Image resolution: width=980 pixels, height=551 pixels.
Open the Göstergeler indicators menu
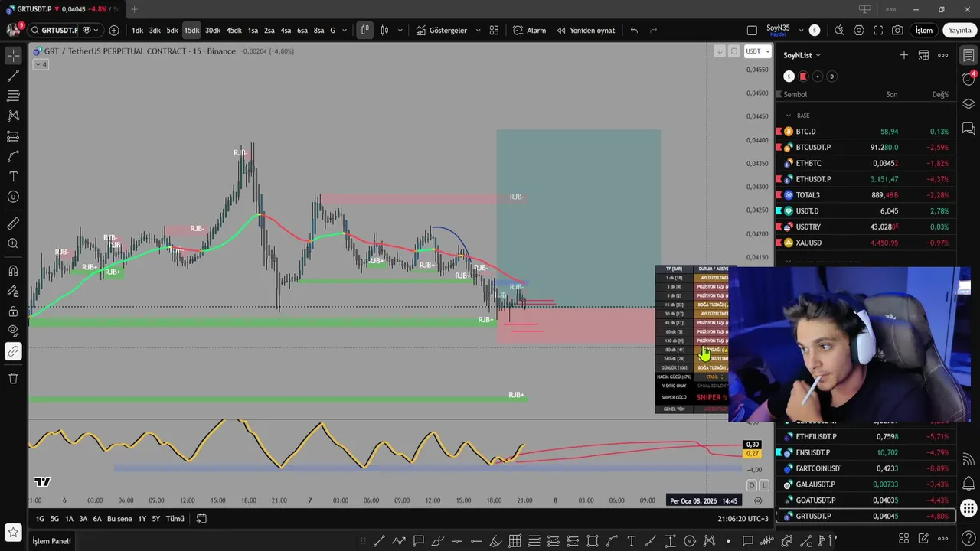pos(442,31)
